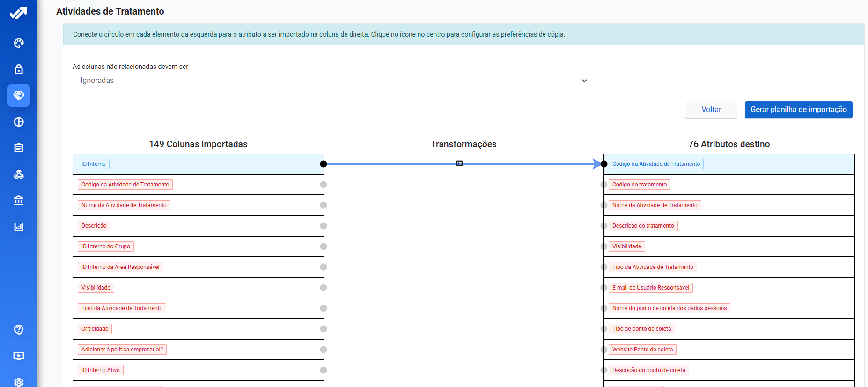This screenshot has width=868, height=387.
Task: Open the bank building icon section
Action: (19, 201)
